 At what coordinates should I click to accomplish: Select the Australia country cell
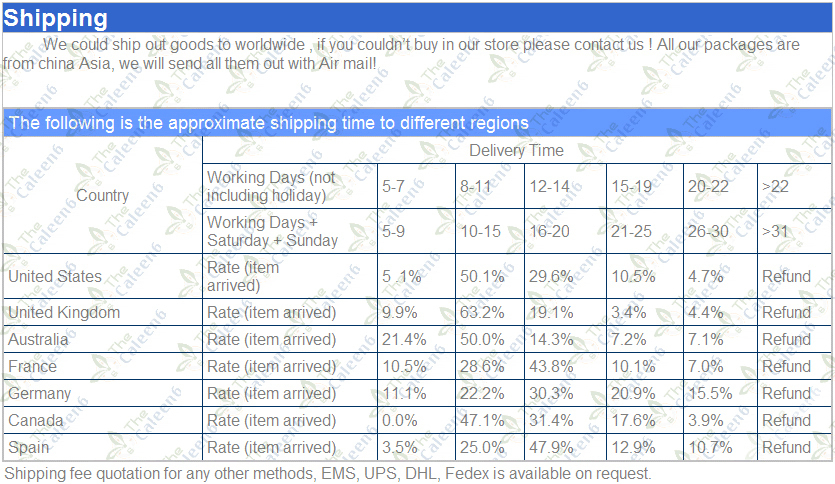coord(103,339)
